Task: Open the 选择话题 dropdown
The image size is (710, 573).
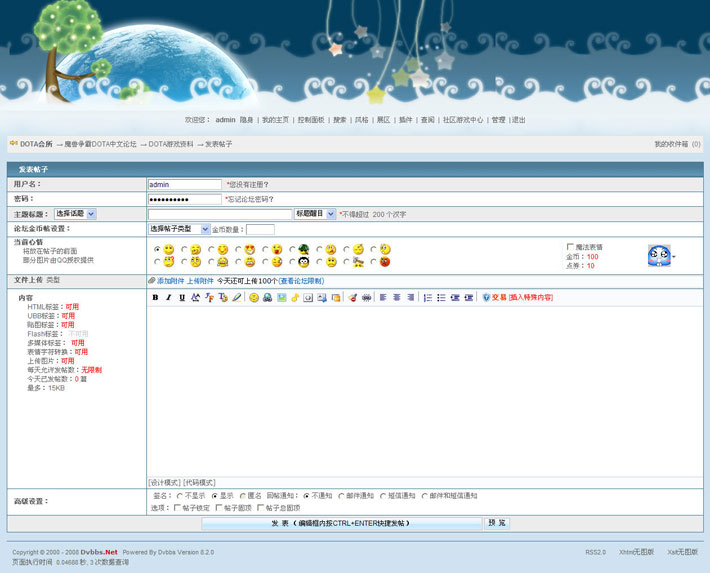Action: 75,214
